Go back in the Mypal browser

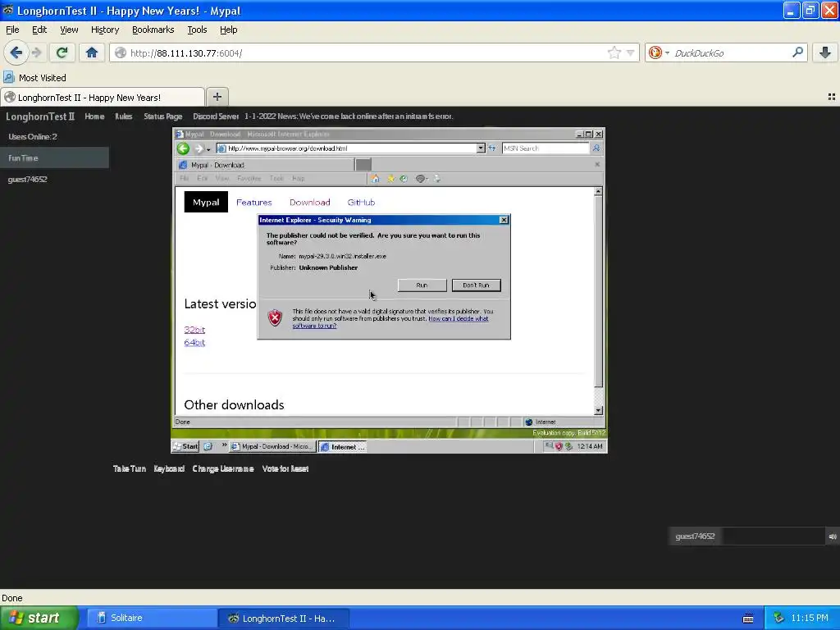click(x=16, y=52)
